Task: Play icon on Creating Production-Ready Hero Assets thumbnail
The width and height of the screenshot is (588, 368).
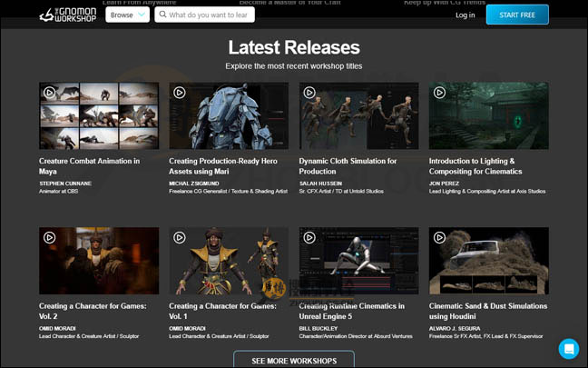Action: [x=180, y=93]
